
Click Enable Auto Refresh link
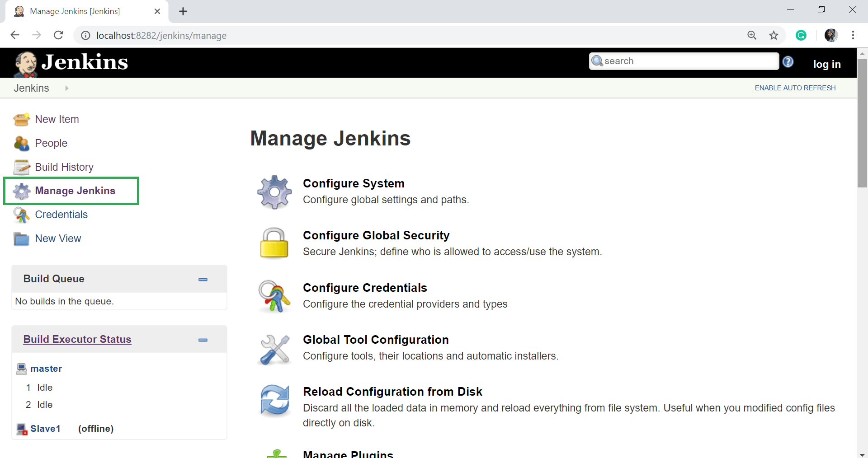[x=795, y=88]
